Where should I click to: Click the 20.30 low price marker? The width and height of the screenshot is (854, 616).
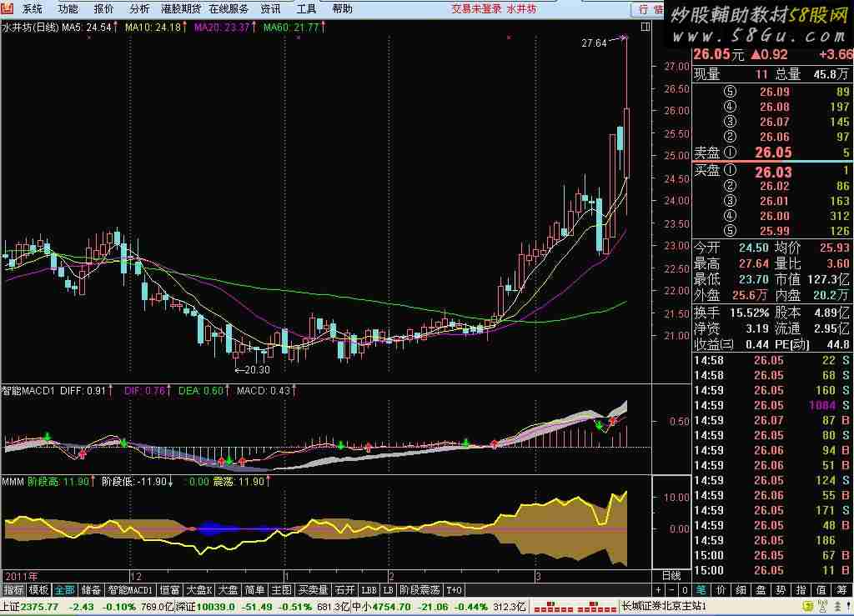(258, 369)
